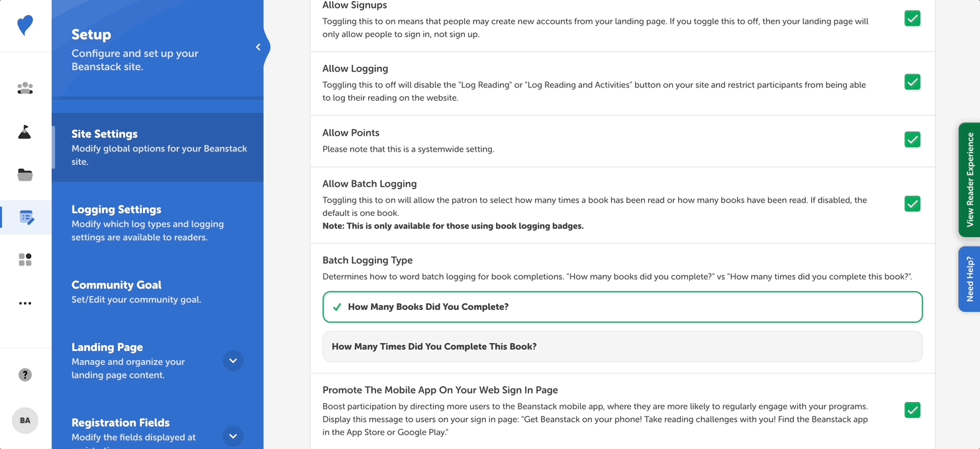
Task: Select 'How Many Times Did You Complete This Book?'
Action: pyautogui.click(x=622, y=346)
